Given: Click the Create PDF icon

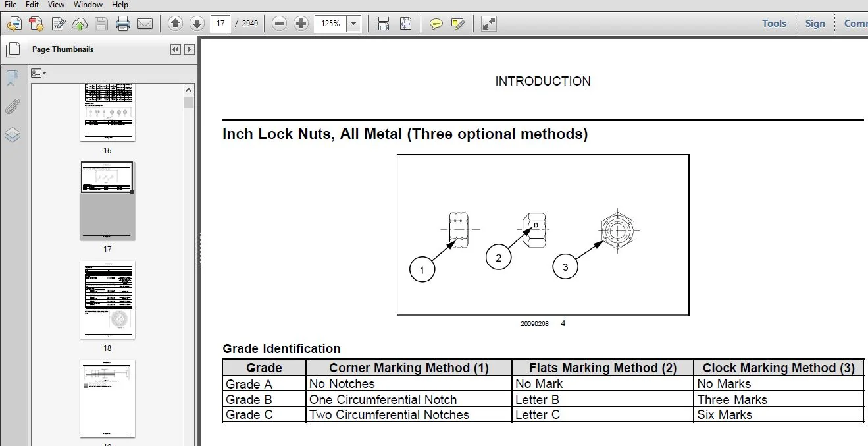Looking at the screenshot, I should [36, 24].
